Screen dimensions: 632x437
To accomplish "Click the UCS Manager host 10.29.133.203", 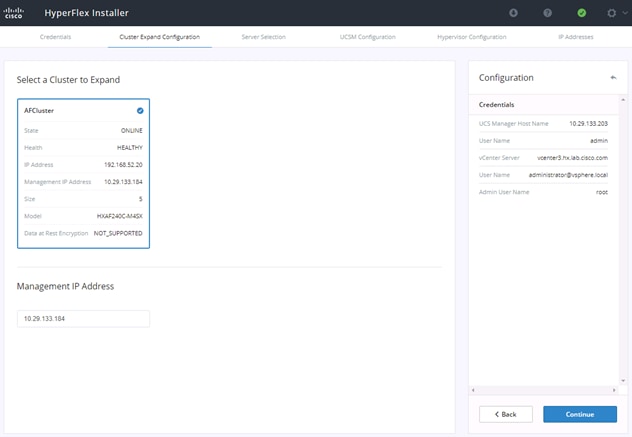I will coord(588,123).
